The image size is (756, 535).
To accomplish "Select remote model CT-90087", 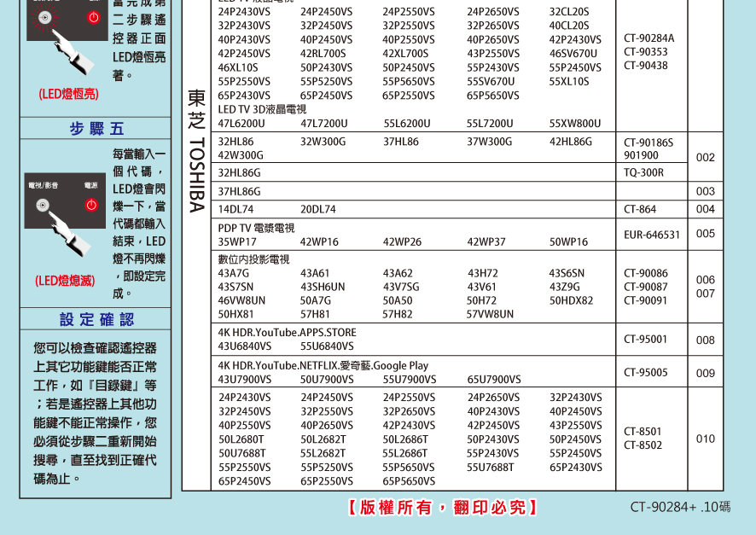I will coord(646,287).
